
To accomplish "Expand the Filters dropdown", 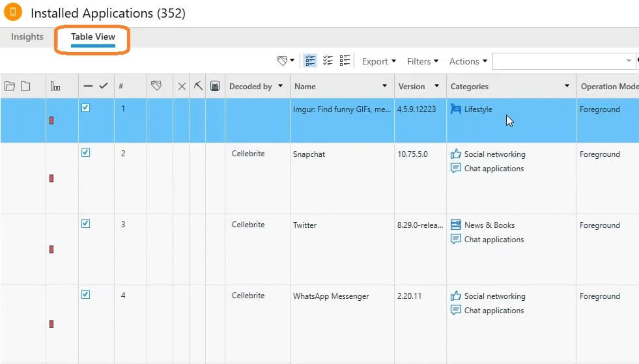I will pyautogui.click(x=422, y=61).
